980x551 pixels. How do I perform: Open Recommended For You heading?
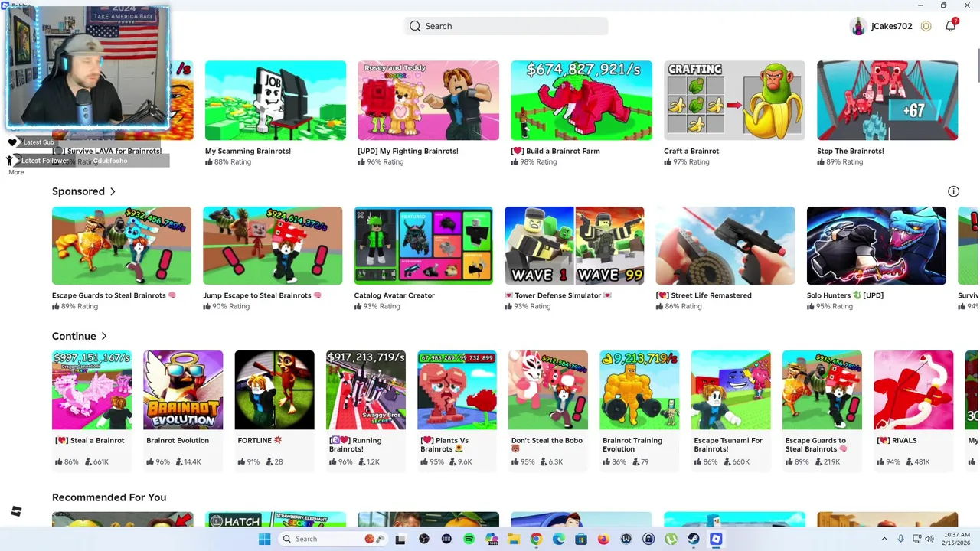(x=109, y=497)
